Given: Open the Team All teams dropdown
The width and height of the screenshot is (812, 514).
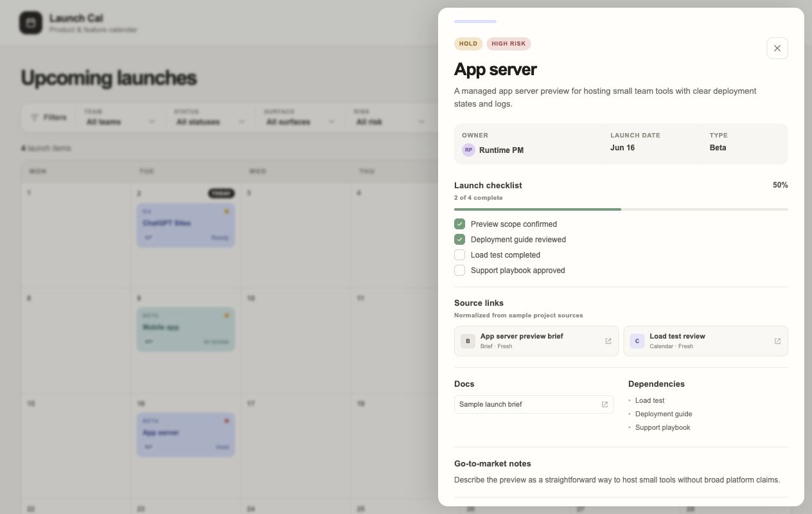Looking at the screenshot, I should pos(120,117).
